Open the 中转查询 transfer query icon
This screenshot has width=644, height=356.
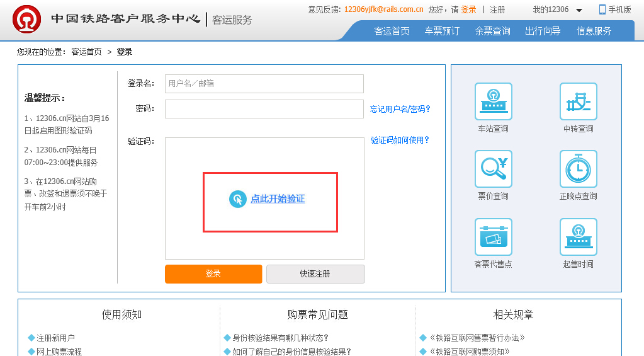pyautogui.click(x=579, y=101)
